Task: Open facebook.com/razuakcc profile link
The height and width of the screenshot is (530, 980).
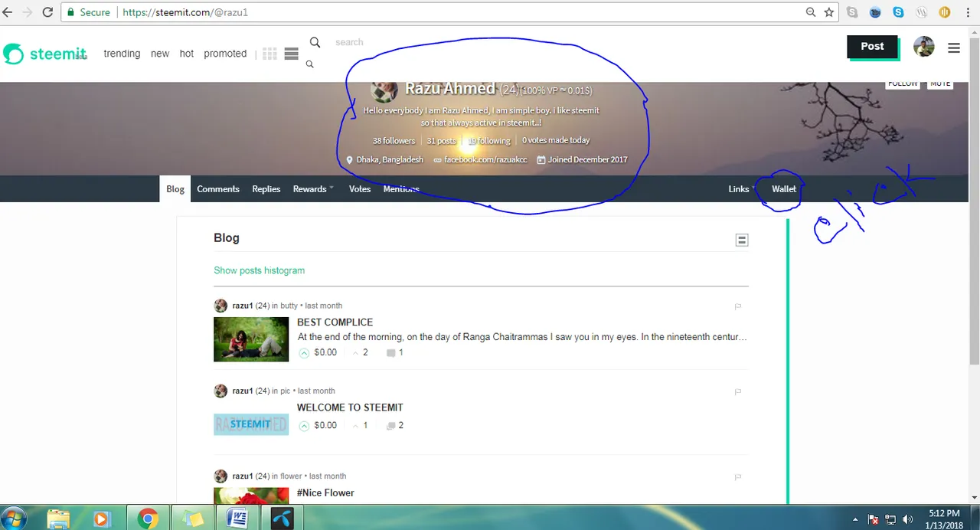Action: point(485,159)
